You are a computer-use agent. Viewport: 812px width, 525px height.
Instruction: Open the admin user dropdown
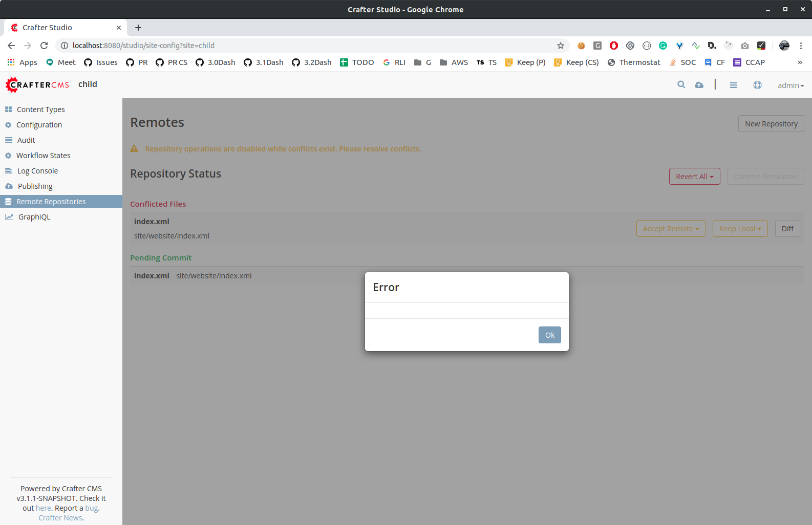(x=790, y=85)
